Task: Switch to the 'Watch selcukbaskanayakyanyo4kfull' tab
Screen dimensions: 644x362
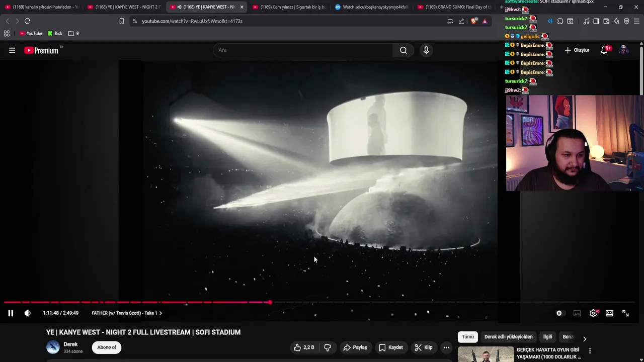Action: 371,7
